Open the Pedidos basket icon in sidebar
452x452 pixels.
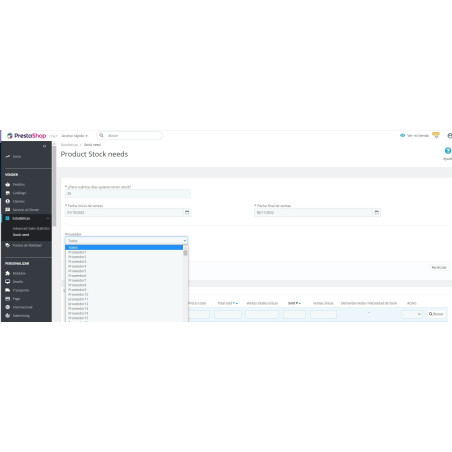[x=8, y=184]
